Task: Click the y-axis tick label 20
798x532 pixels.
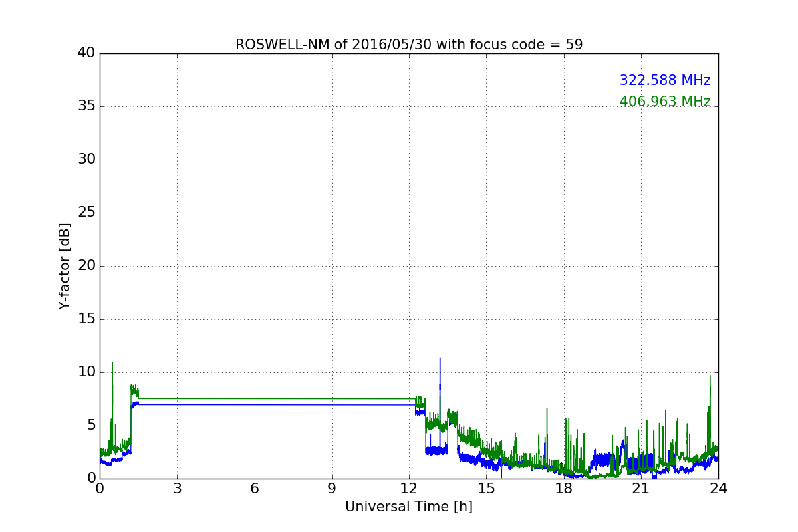Action: pos(86,266)
